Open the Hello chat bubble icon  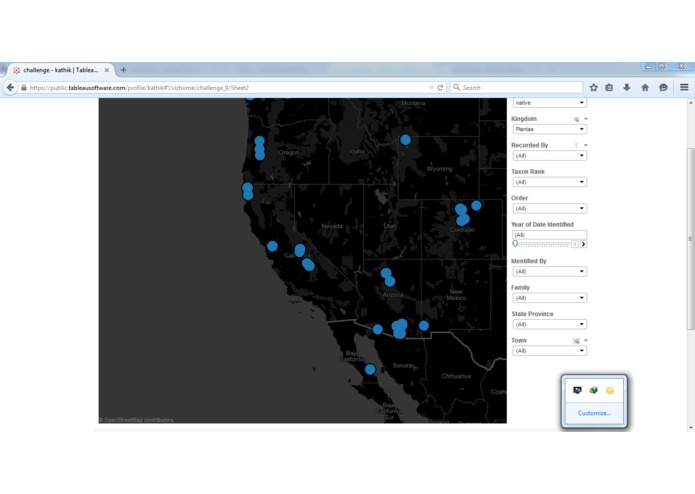[663, 88]
